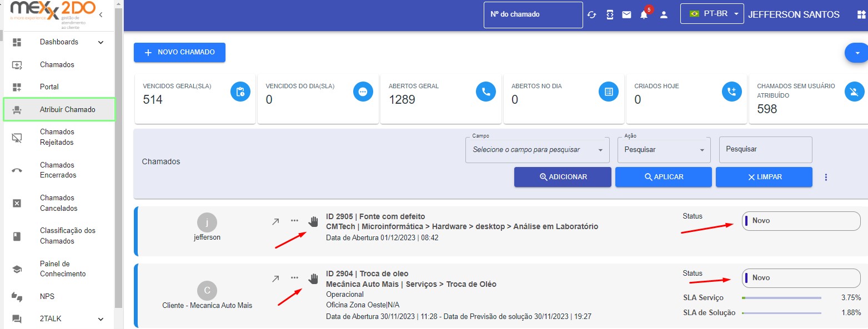This screenshot has width=868, height=329.
Task: Click the user profile icon in the header
Action: click(663, 15)
